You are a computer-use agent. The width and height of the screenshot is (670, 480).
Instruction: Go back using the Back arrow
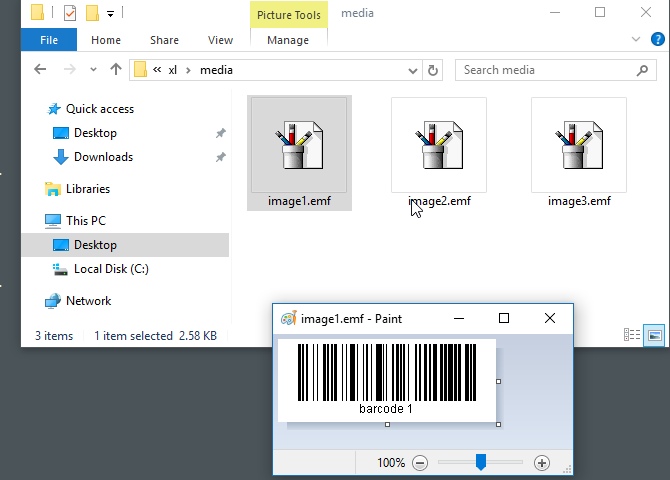pos(40,69)
